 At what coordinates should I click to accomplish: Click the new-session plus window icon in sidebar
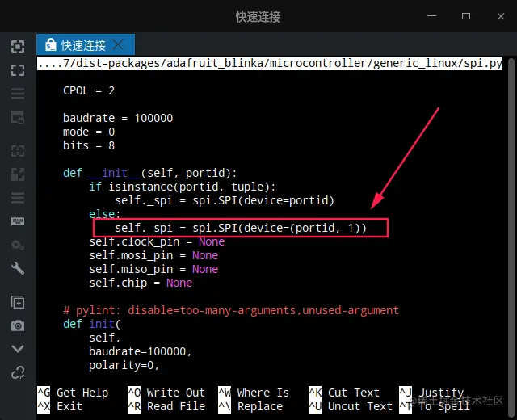[18, 302]
